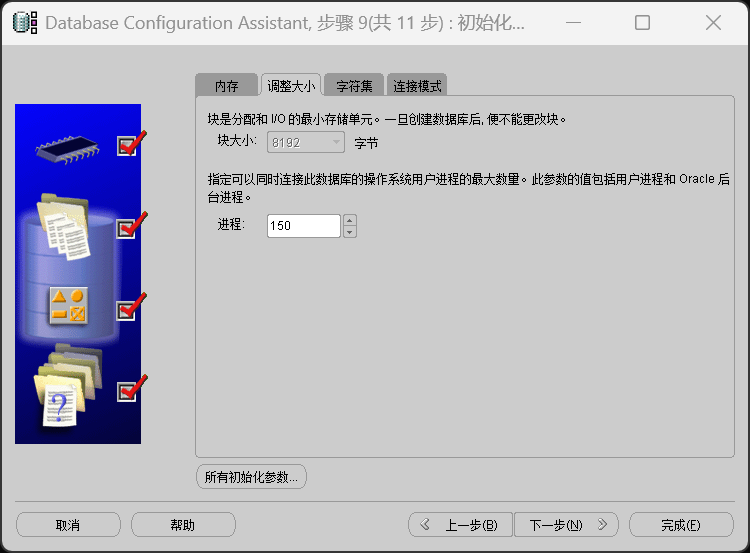
Task: Select the memory chip icon in the sidebar
Action: coord(67,150)
